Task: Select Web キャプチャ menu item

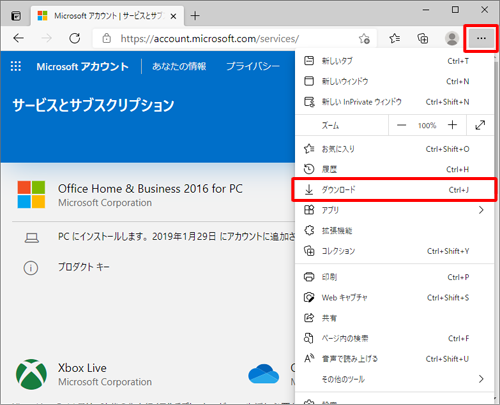Action: (x=394, y=297)
